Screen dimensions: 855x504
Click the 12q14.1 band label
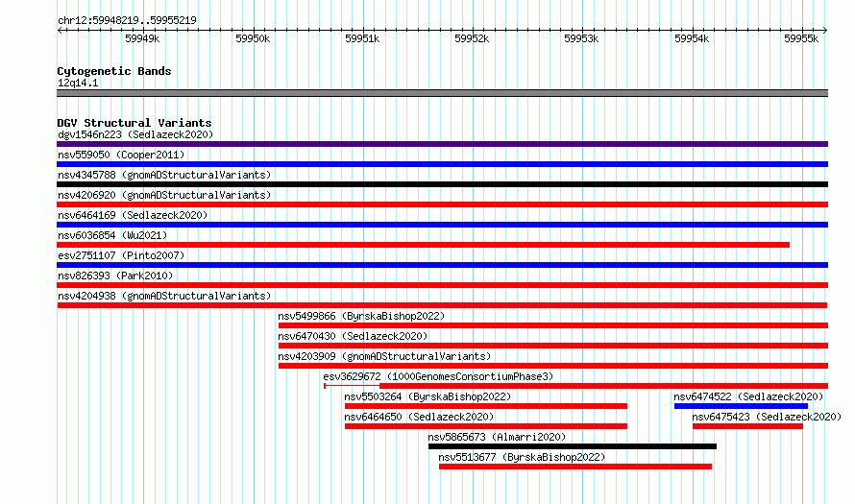[78, 83]
